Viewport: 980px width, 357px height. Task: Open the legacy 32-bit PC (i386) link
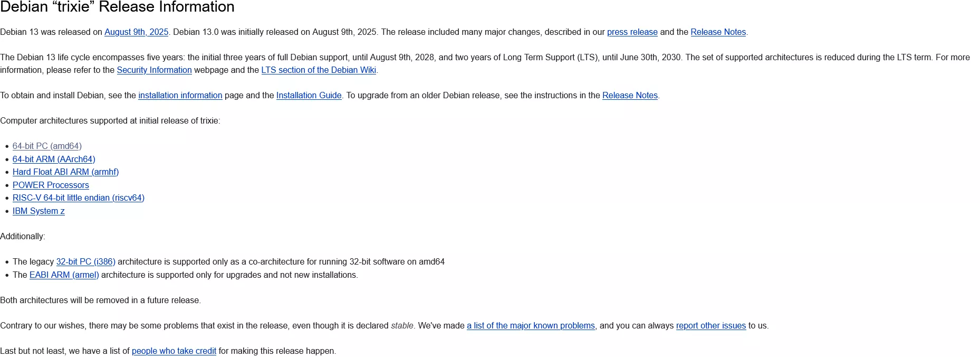tap(85, 262)
